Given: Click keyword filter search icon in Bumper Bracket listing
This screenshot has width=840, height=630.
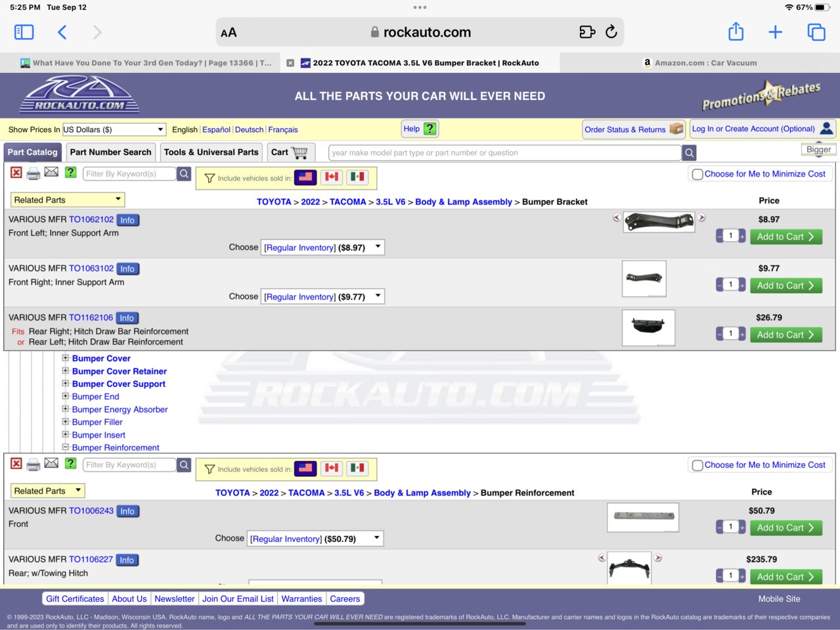Looking at the screenshot, I should click(185, 173).
